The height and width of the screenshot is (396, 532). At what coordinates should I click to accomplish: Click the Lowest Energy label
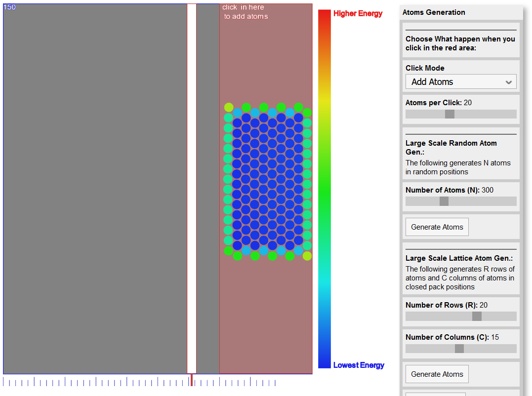[359, 365]
